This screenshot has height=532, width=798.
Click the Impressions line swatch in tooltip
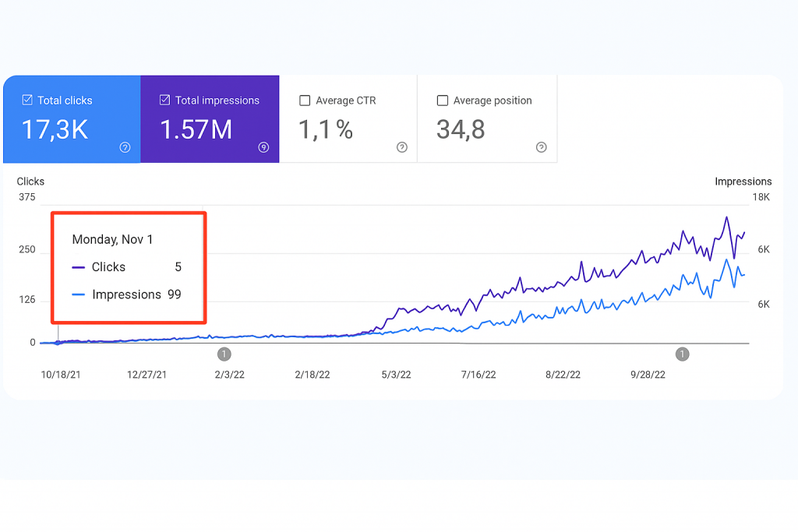point(79,295)
